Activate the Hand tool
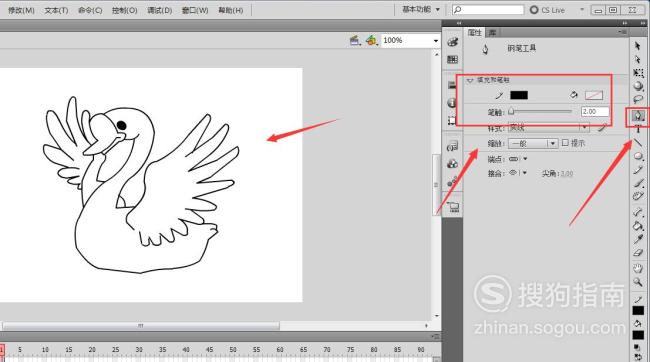650x362 pixels. [638, 268]
